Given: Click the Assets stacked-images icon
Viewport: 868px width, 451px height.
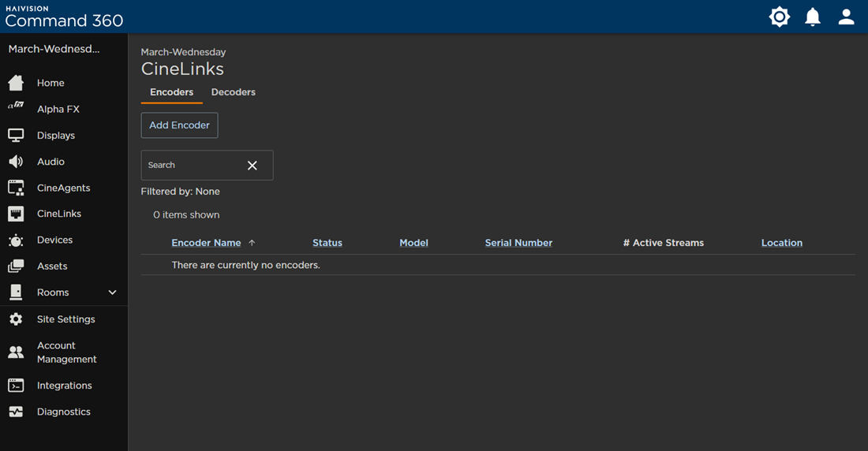Looking at the screenshot, I should (16, 266).
